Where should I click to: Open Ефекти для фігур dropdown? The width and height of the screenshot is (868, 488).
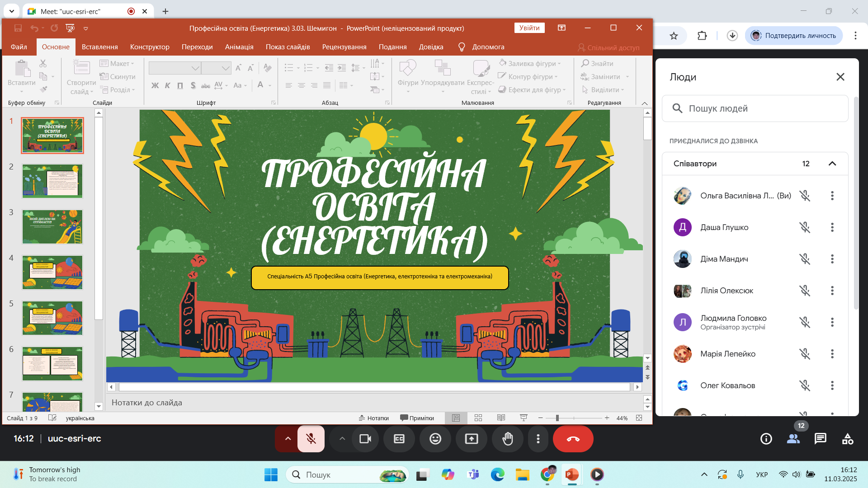tap(532, 90)
